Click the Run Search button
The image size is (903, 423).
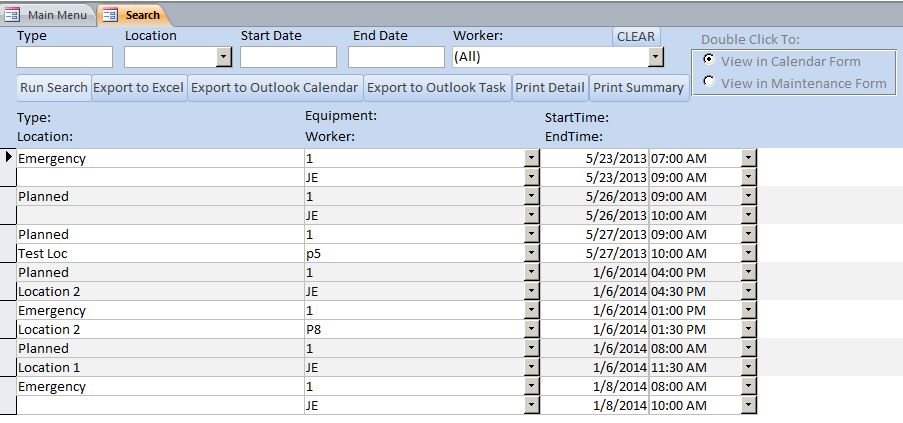coord(54,87)
